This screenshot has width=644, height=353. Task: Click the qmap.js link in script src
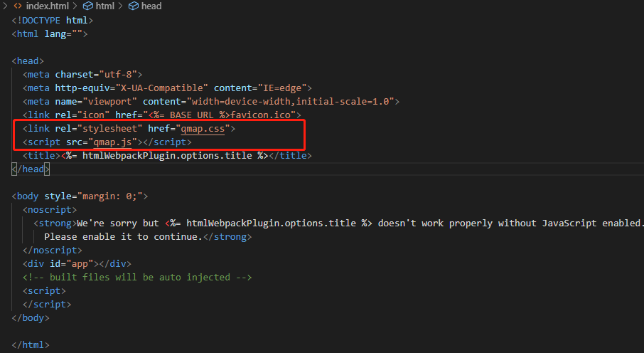point(112,142)
